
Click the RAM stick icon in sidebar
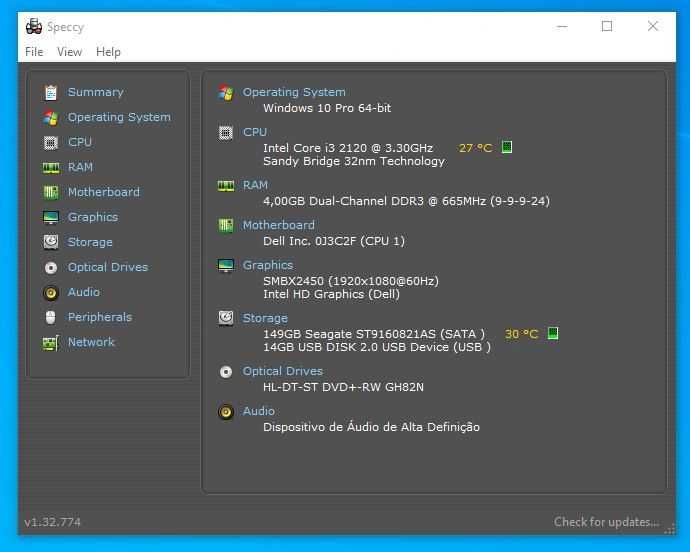[x=51, y=168]
